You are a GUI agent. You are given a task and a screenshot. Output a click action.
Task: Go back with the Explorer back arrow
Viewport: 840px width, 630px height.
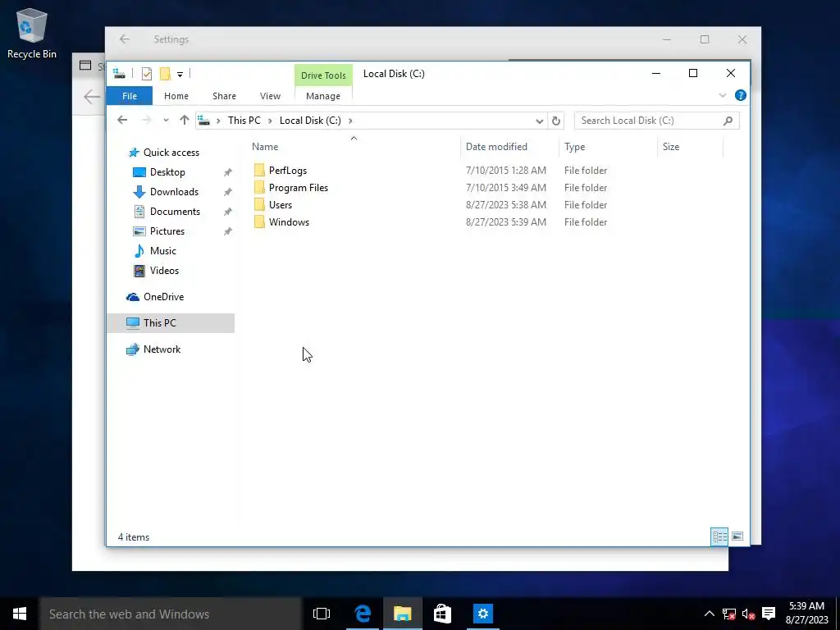122,120
